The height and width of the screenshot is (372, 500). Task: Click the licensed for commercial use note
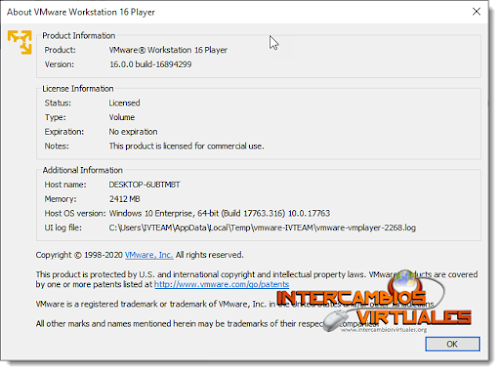point(187,146)
